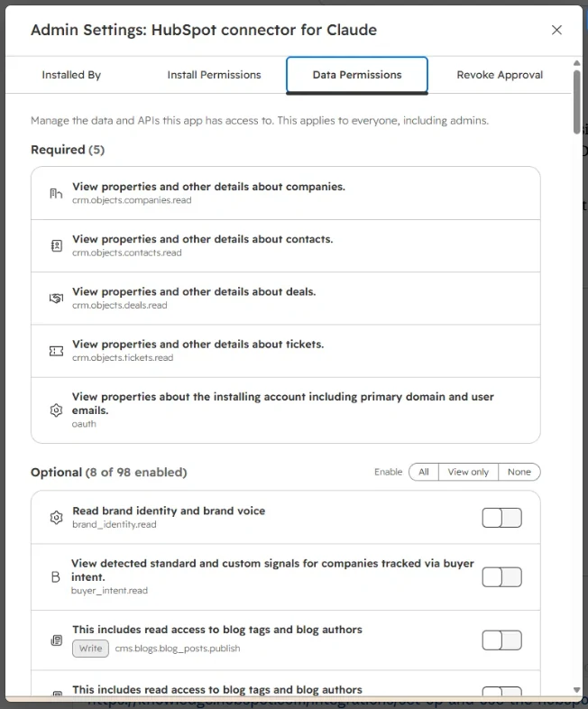
Task: Toggle Read brand identity and brand voice
Action: [501, 518]
